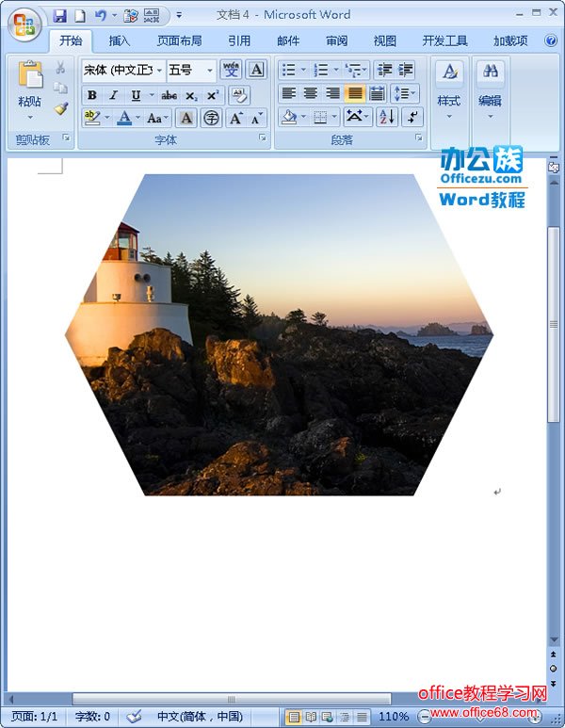565x728 pixels.
Task: Toggle Strikethrough formatting
Action: (169, 95)
